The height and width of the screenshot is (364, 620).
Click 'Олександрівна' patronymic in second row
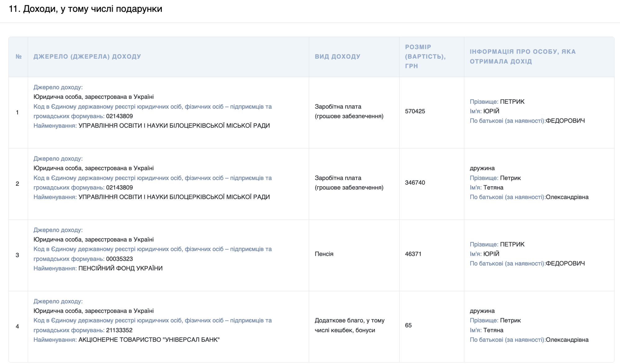pos(567,197)
